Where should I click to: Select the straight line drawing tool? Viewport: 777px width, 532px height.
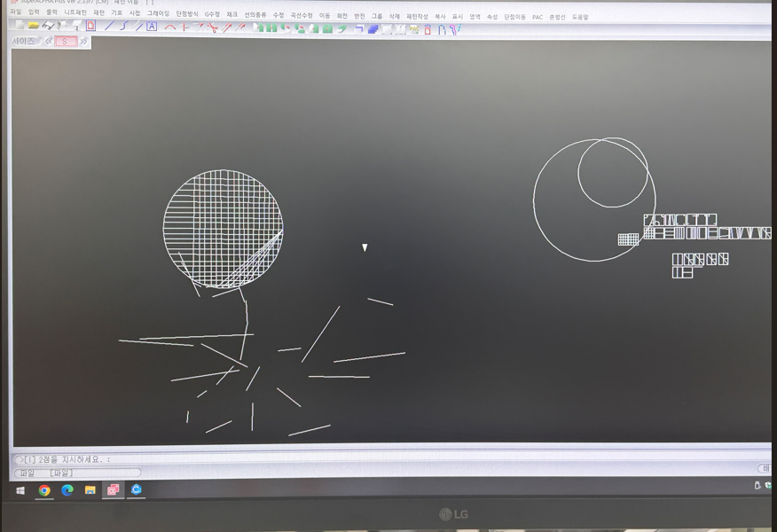(x=108, y=27)
